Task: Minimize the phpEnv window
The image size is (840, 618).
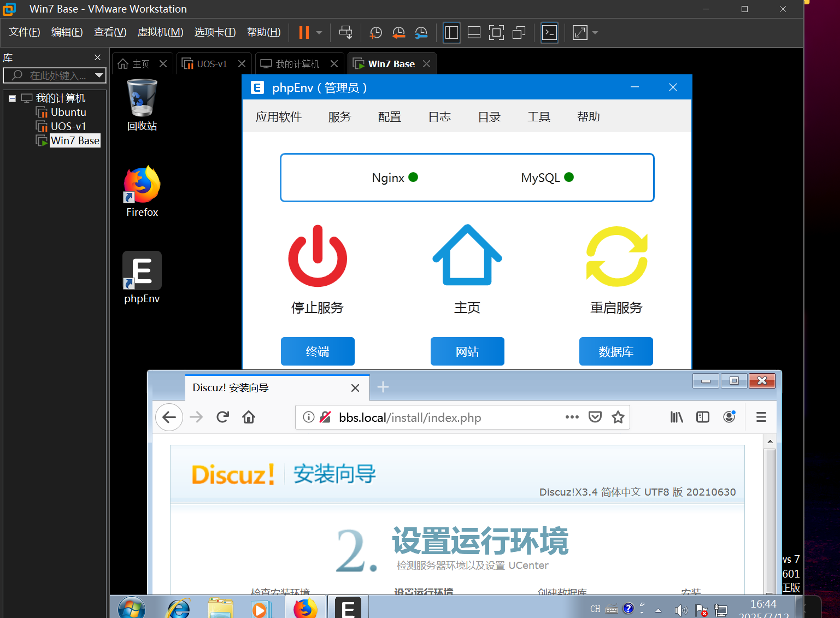Action: coord(635,87)
